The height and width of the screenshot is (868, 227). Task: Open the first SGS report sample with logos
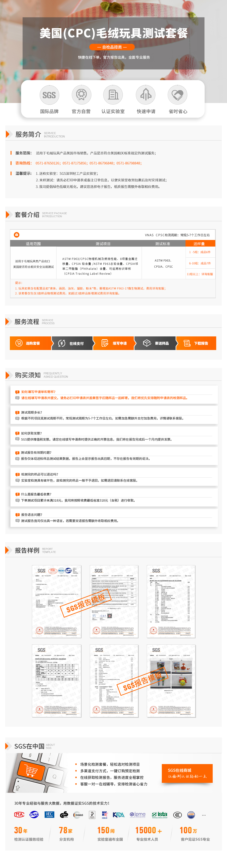pos(57,602)
